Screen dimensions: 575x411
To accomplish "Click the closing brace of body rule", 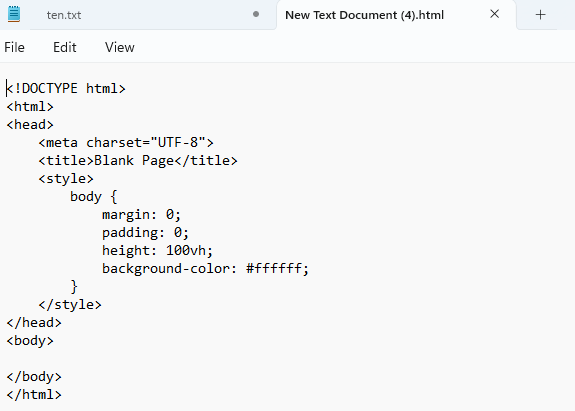I will 74,286.
